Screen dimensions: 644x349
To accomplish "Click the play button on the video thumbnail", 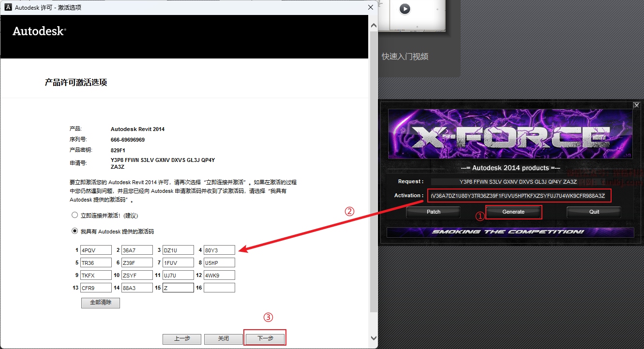I will (x=404, y=9).
